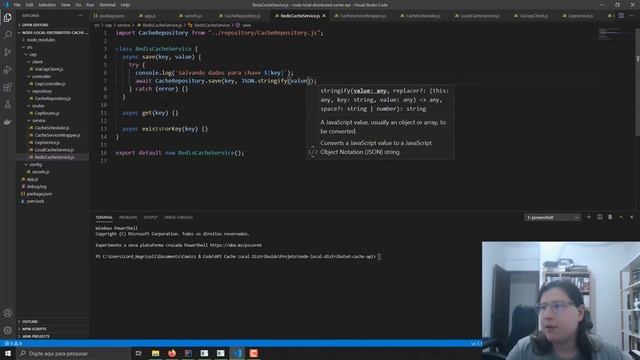Click the Windows taskbar search box
640x360 pixels.
tap(73, 353)
